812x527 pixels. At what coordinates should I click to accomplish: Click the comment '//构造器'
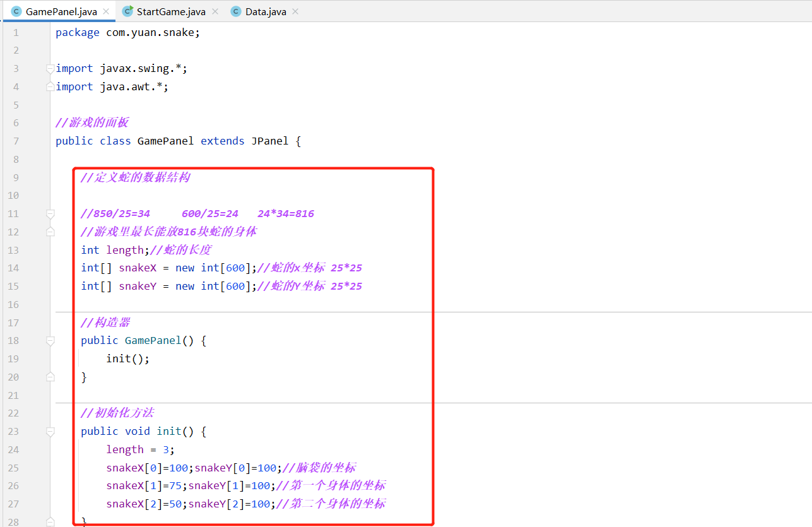pyautogui.click(x=105, y=323)
